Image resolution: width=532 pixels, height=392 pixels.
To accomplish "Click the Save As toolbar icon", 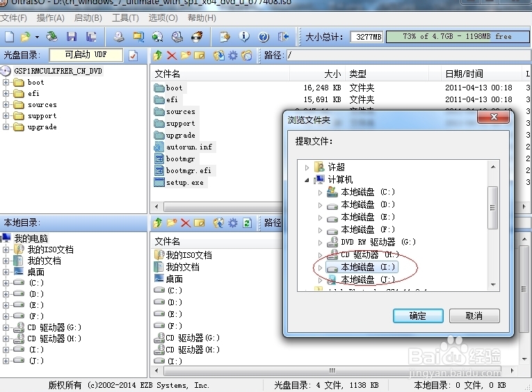I will tap(91, 37).
